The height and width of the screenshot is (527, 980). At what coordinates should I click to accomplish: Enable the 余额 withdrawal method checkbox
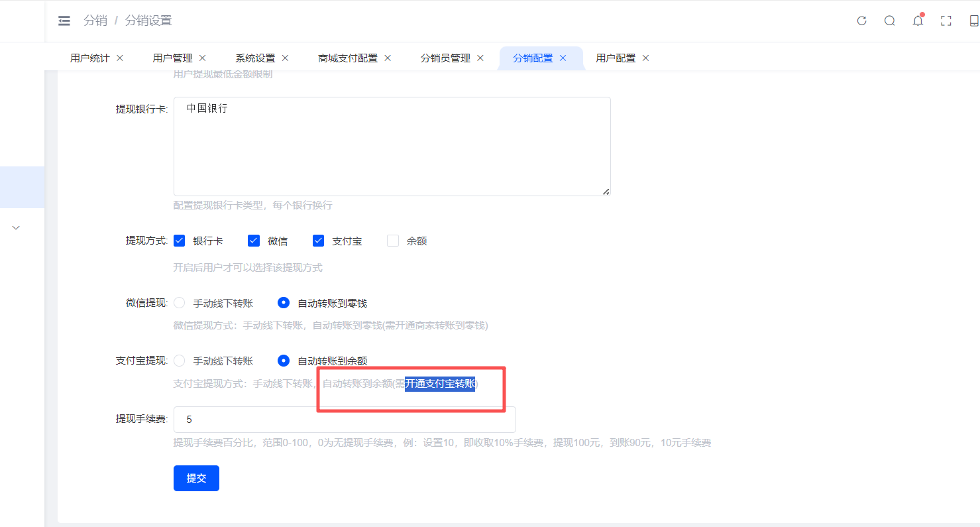393,241
